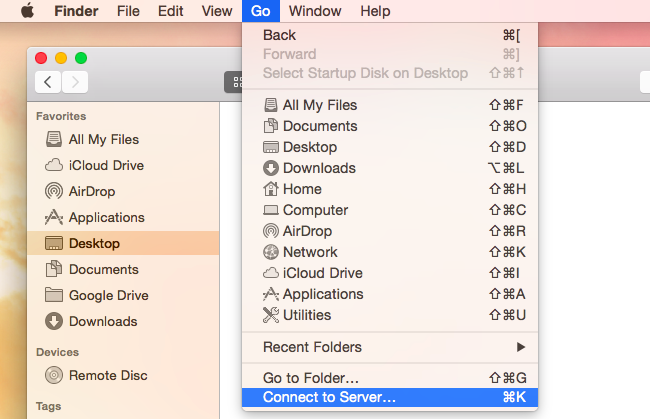Screen dimensions: 650x419
Task: Click the Utilities tools icon in Go menu
Action: tap(271, 315)
